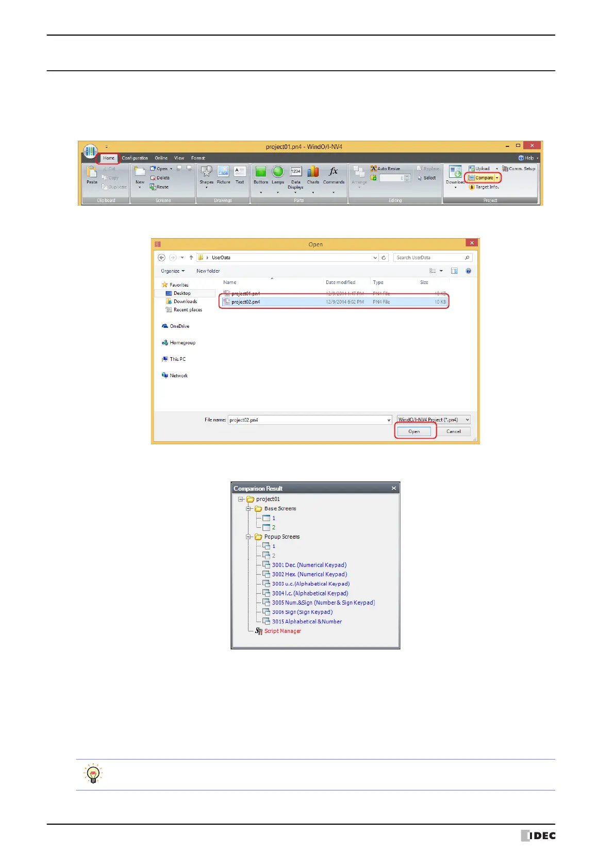
Task: Open the dropdown next to Open in Screens
Action: [x=171, y=169]
